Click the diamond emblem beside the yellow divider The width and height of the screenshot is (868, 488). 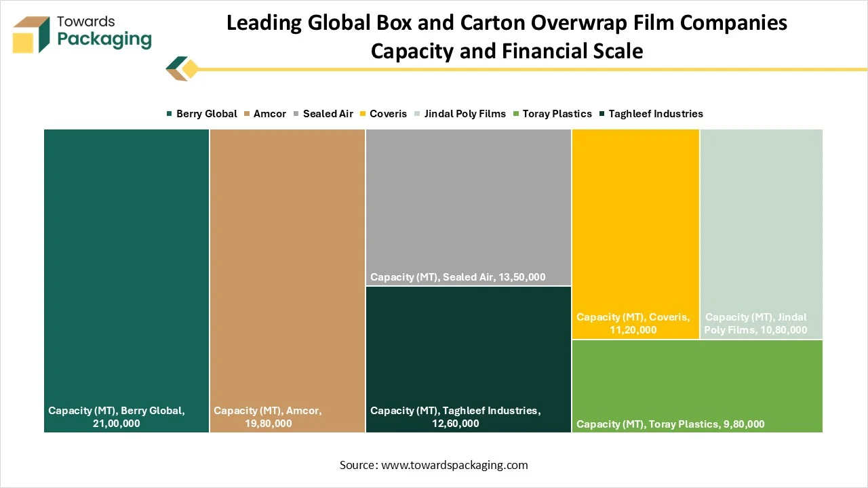pos(182,68)
